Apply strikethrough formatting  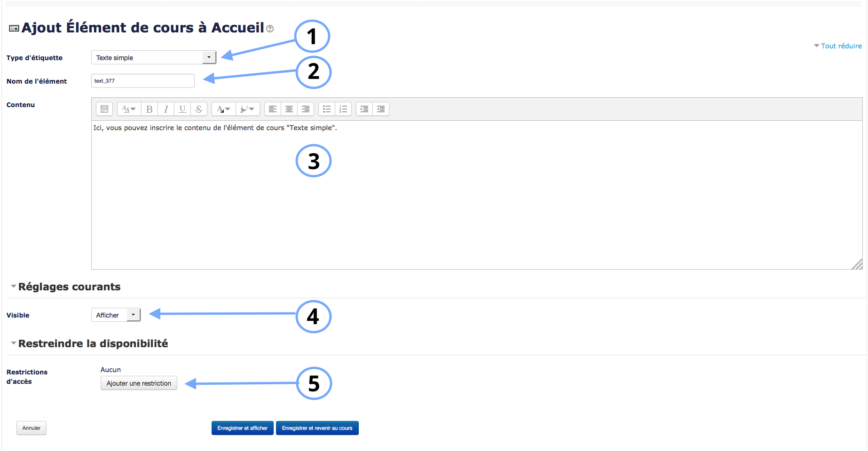199,109
